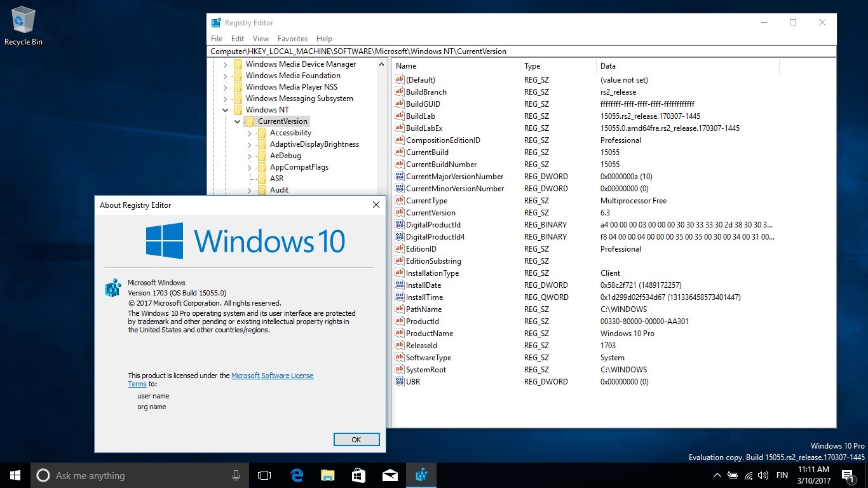The width and height of the screenshot is (868, 488).
Task: Select the AppCompatFlags key in tree
Action: coord(299,167)
